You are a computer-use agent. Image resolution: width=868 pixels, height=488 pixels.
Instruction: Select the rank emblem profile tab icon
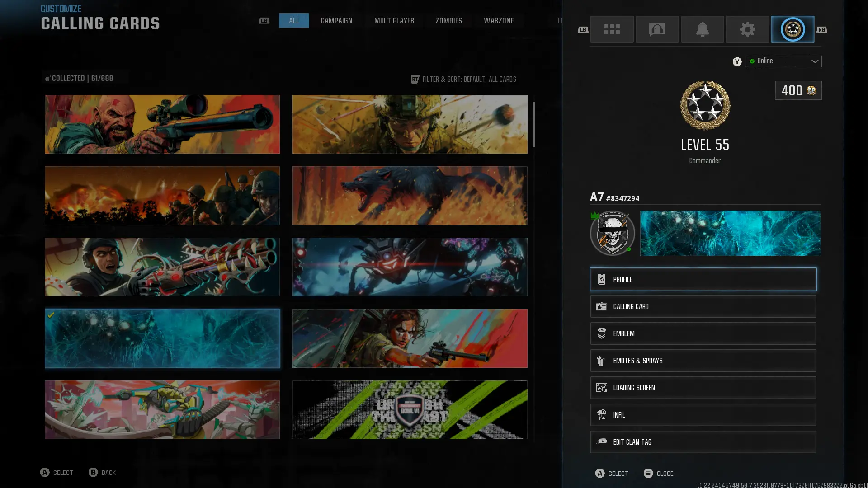793,29
